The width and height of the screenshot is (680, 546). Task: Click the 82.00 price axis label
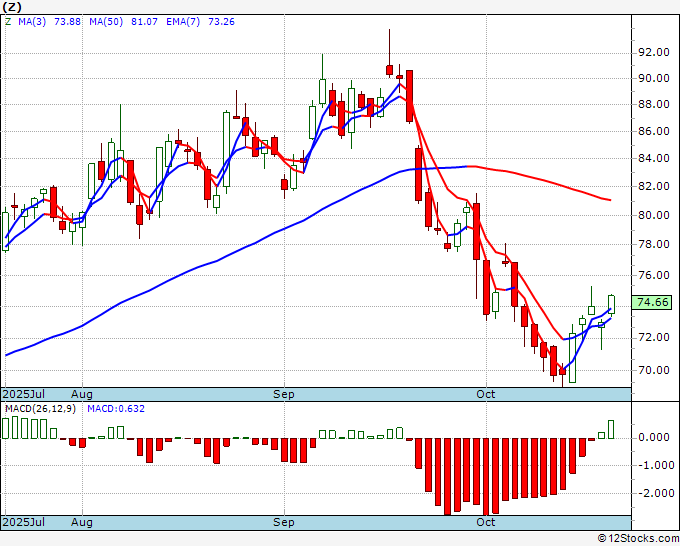point(653,186)
